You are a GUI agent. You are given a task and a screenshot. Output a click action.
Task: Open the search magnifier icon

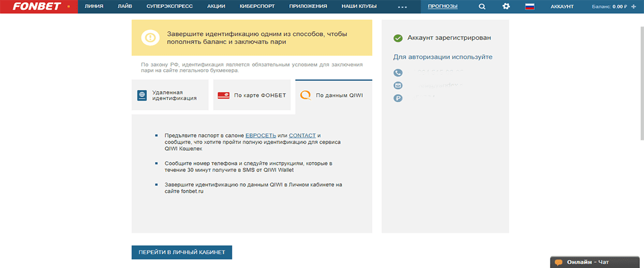click(x=482, y=6)
